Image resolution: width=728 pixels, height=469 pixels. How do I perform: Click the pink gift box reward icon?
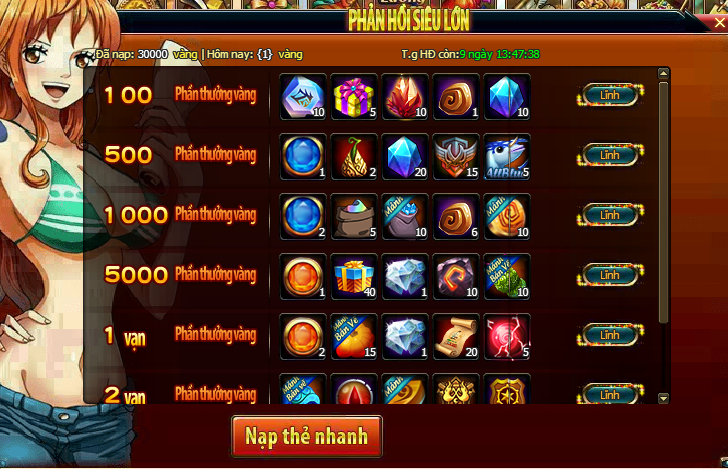(x=354, y=97)
